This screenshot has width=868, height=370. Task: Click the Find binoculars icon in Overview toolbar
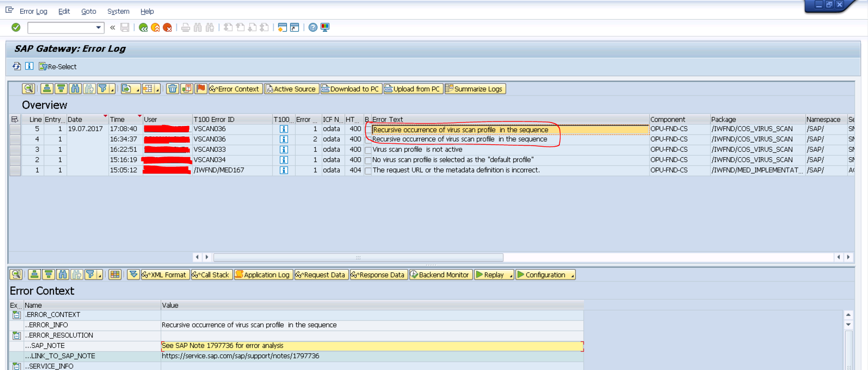[x=75, y=89]
